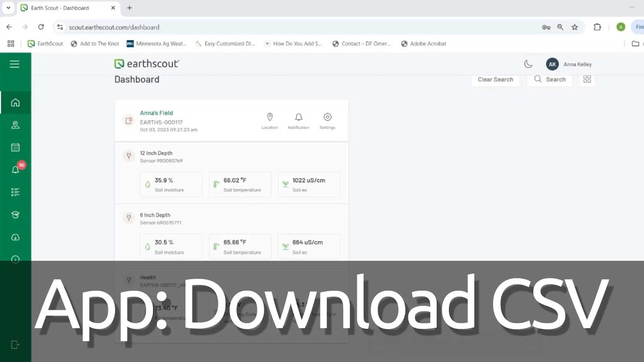Image resolution: width=644 pixels, height=362 pixels.
Task: Open the calendar icon in sidebar
Action: pos(15,147)
